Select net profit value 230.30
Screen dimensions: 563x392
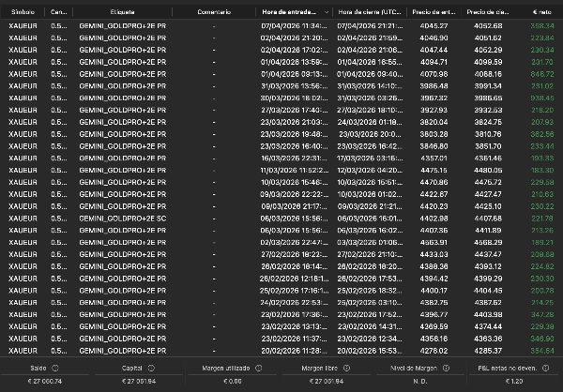click(x=542, y=279)
